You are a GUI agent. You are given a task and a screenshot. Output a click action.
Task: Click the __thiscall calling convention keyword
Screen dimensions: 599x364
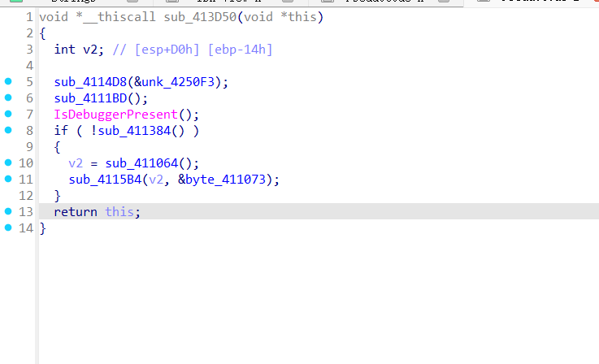click(x=119, y=17)
